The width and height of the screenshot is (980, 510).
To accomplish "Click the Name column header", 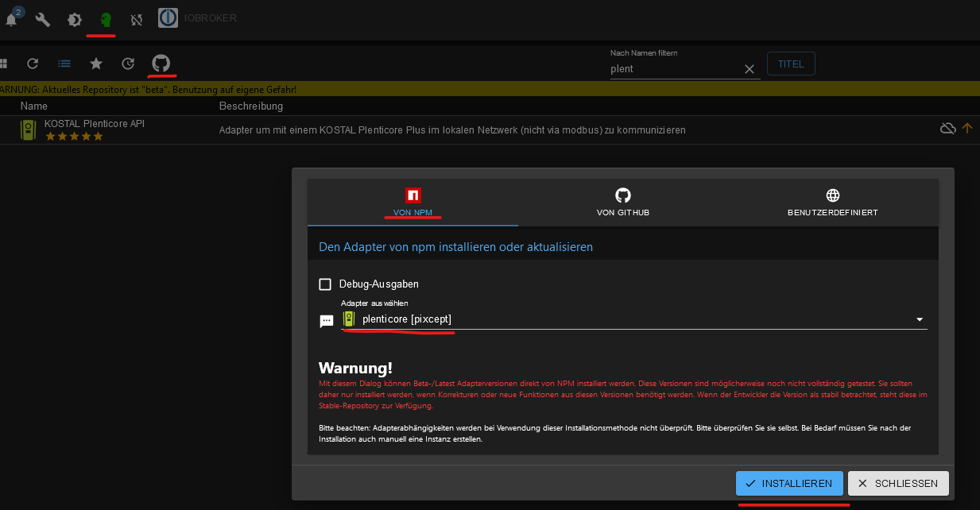I will (34, 106).
